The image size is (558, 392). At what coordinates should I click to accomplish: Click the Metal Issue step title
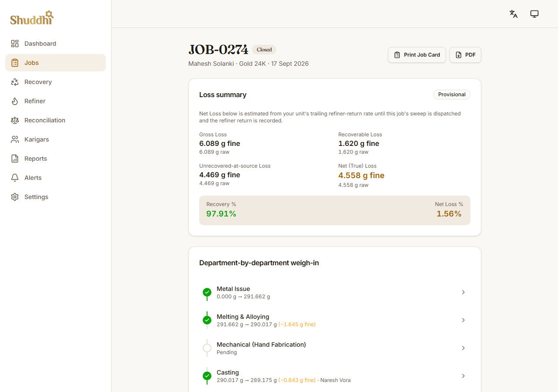pos(233,289)
